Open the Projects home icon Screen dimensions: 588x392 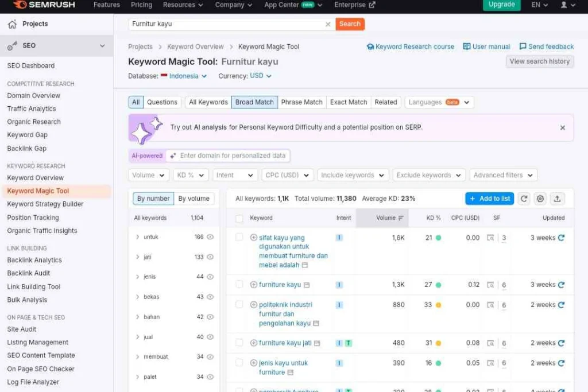pos(13,24)
